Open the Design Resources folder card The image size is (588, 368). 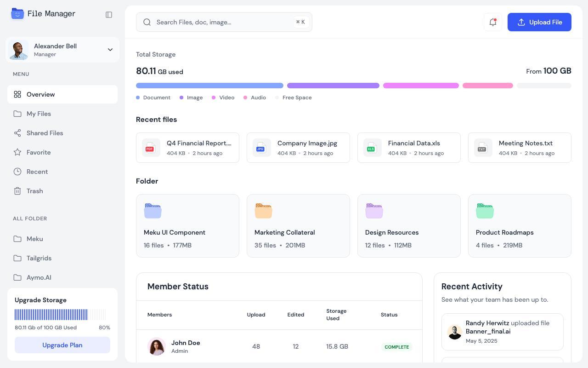[x=409, y=226]
